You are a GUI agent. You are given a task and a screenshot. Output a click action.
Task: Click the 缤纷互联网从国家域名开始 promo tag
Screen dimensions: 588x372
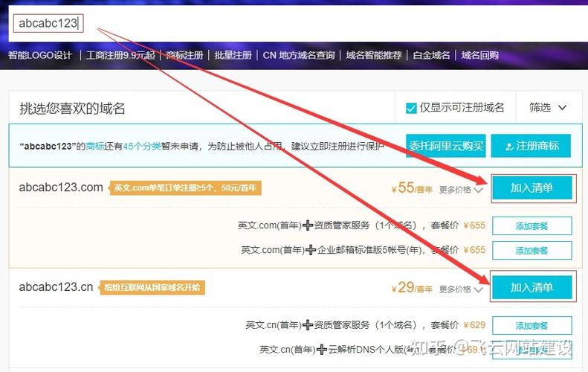coord(152,287)
